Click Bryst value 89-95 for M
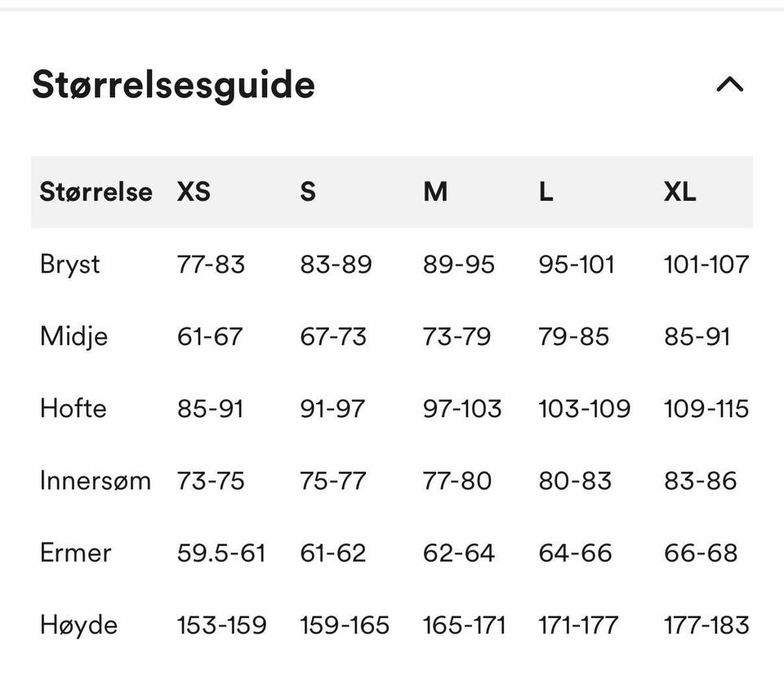Viewport: 784px width, 676px height. [458, 265]
